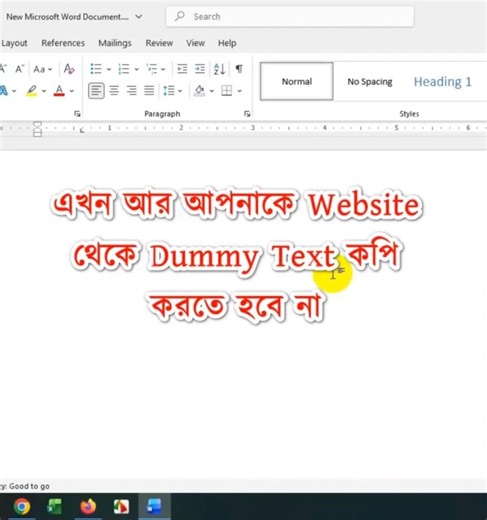Switch to the Mailings tab
487x520 pixels.
click(x=115, y=43)
